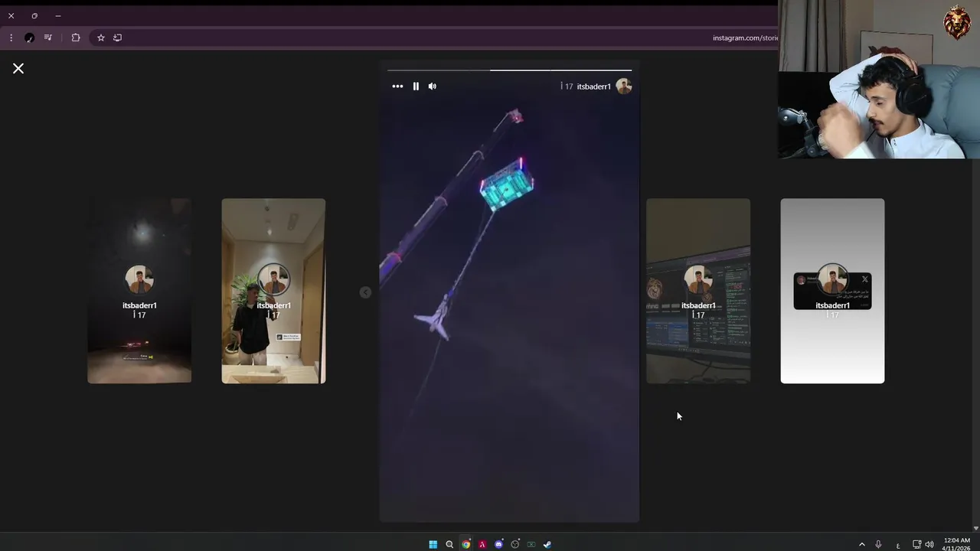Click the story author's avatar picture

(x=624, y=86)
